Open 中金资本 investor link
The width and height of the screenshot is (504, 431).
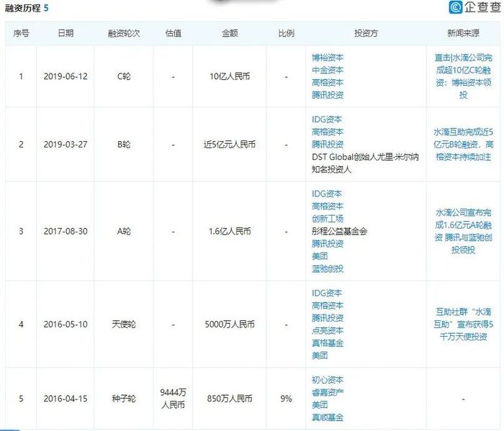(x=328, y=70)
